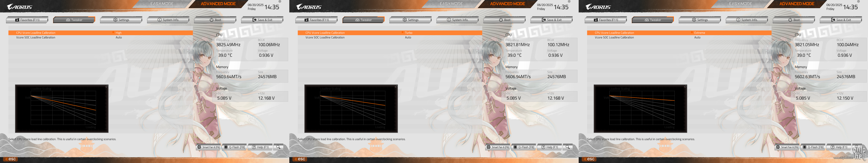
Task: Open Smart Fan 6 [F6] in the High screen
Action: [x=209, y=147]
